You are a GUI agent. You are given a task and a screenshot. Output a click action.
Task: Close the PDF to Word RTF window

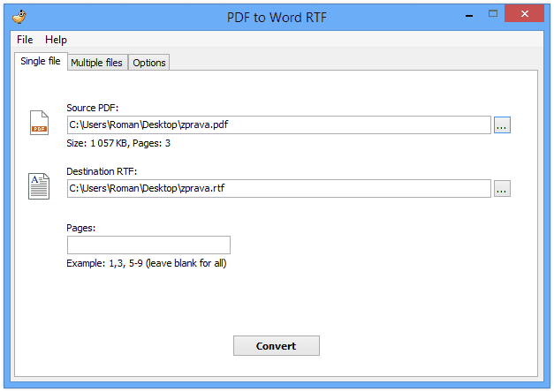click(x=524, y=13)
